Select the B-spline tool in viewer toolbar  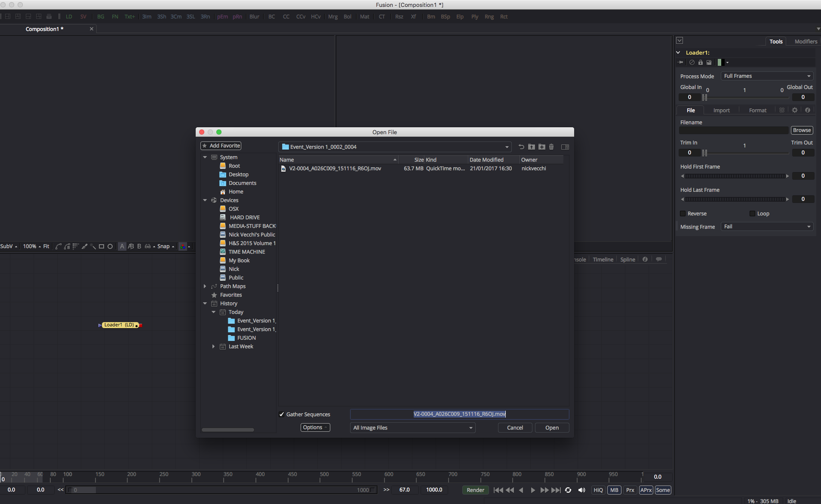pos(67,246)
